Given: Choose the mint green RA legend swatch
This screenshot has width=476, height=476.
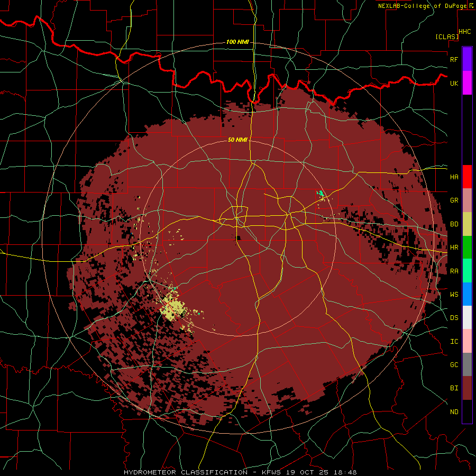Looking at the screenshot, I should [467, 271].
